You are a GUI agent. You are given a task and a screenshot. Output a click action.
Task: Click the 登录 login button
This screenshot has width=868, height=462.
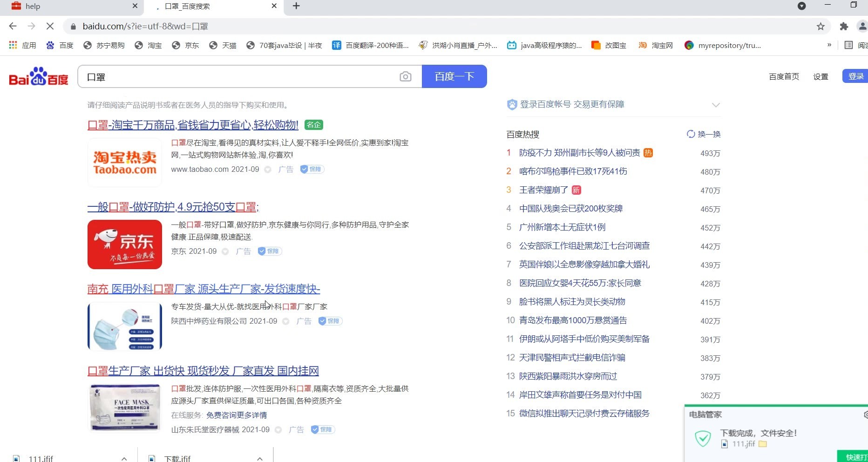[856, 76]
